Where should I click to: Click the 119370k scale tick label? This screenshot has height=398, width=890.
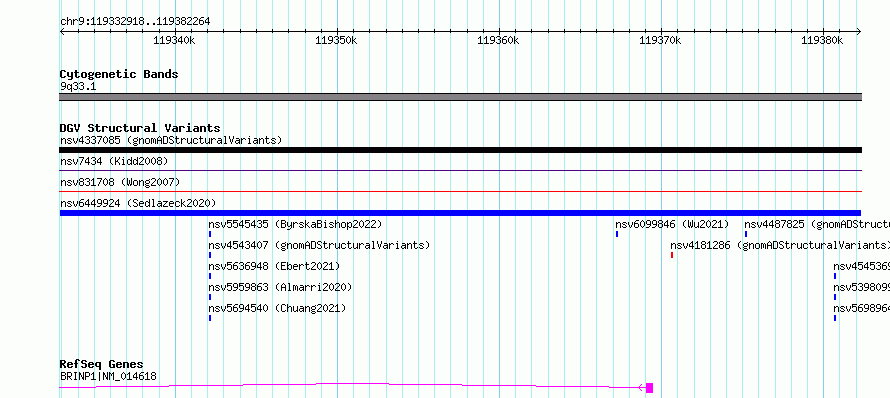coord(660,40)
